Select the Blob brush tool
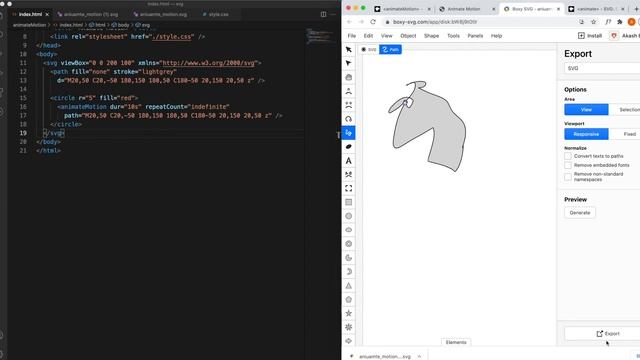Viewport: 640px width, 360px height. pos(349,147)
